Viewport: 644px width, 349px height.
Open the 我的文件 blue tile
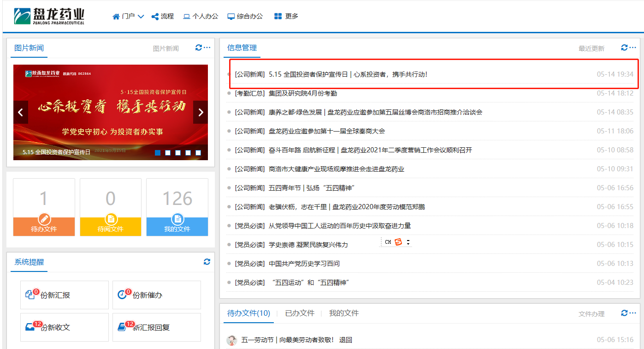(x=177, y=207)
